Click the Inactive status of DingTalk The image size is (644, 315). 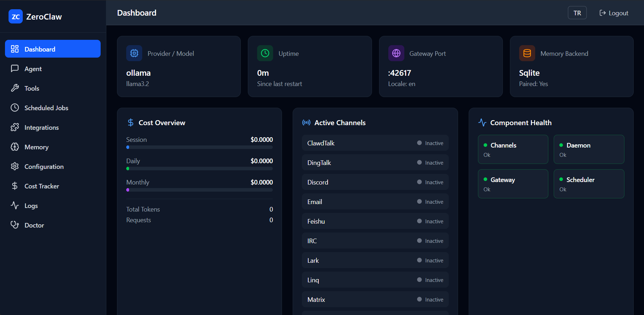pos(430,162)
